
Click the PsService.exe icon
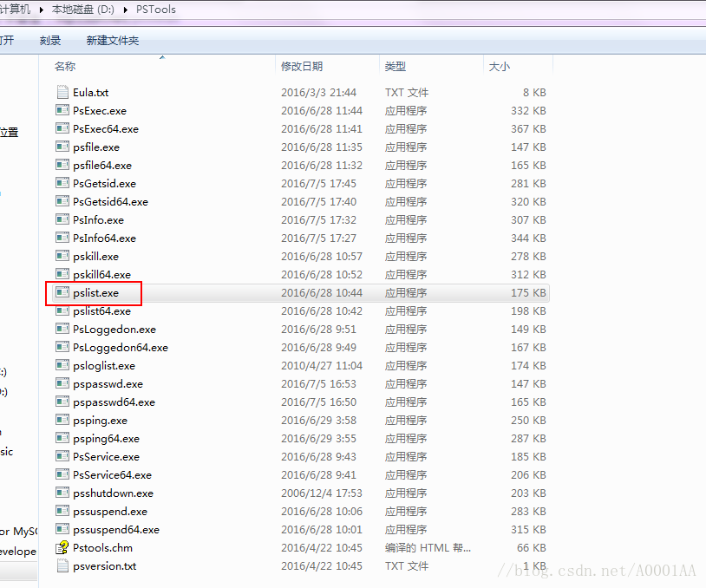[x=62, y=456]
